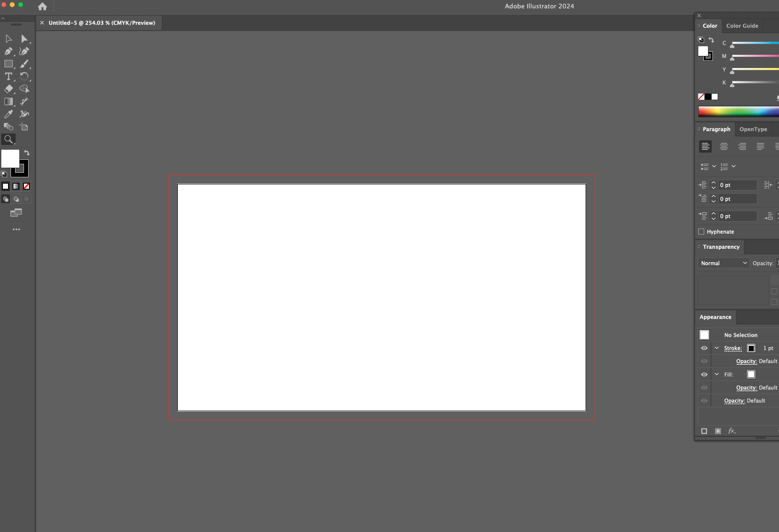This screenshot has width=779, height=532.
Task: Select the Blend tool
Action: click(8, 126)
